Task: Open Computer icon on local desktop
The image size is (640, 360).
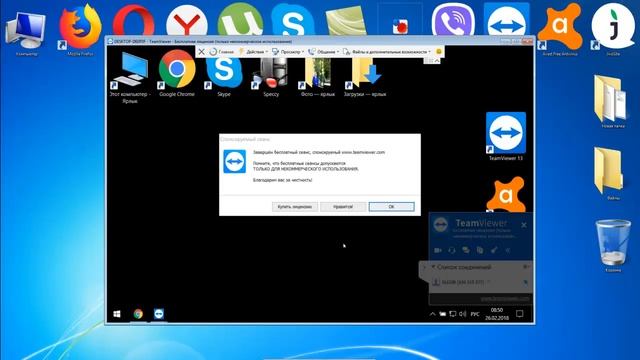Action: click(26, 33)
